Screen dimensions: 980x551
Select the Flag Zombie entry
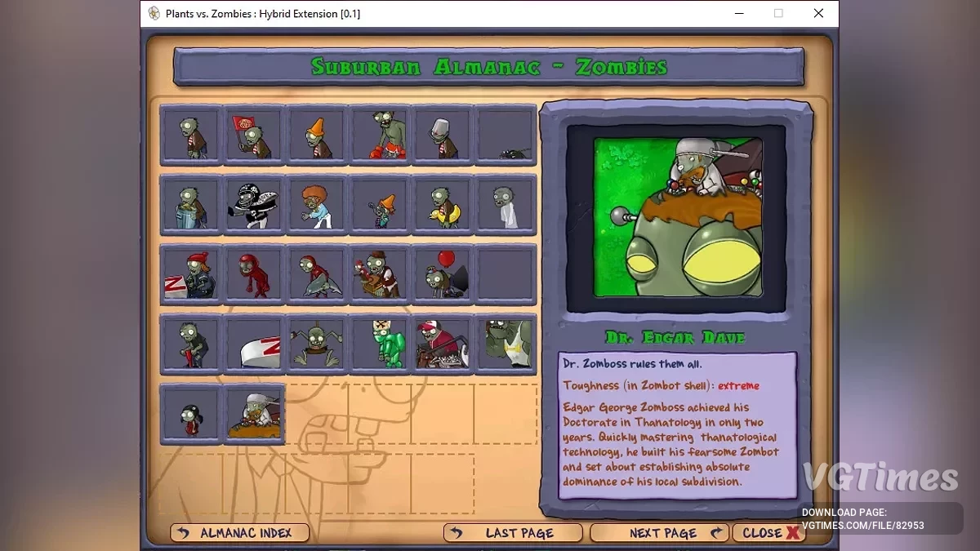(254, 136)
